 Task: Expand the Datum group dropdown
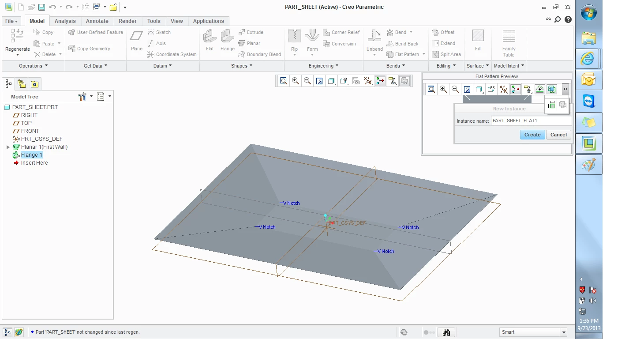coord(163,66)
